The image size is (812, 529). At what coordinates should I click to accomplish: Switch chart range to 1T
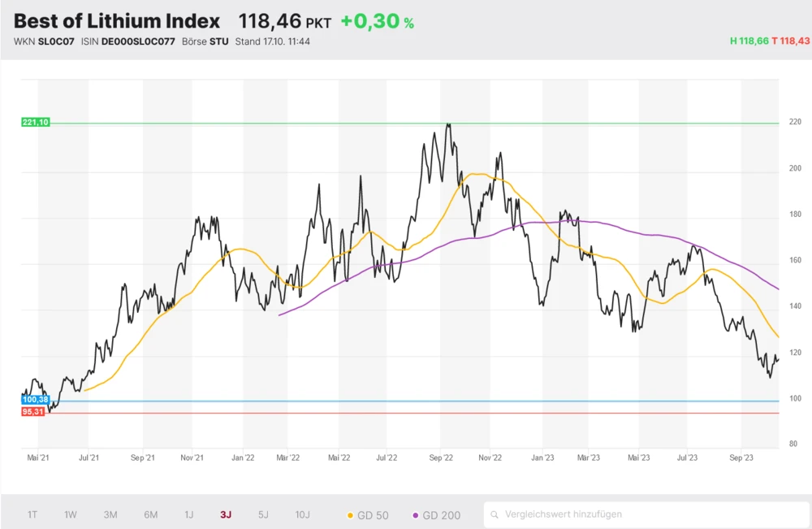tap(32, 514)
